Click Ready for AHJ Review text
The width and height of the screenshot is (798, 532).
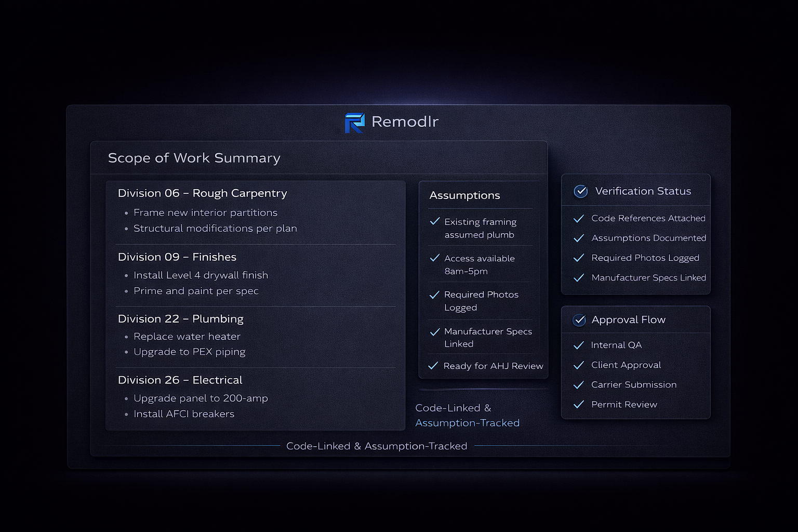point(493,366)
